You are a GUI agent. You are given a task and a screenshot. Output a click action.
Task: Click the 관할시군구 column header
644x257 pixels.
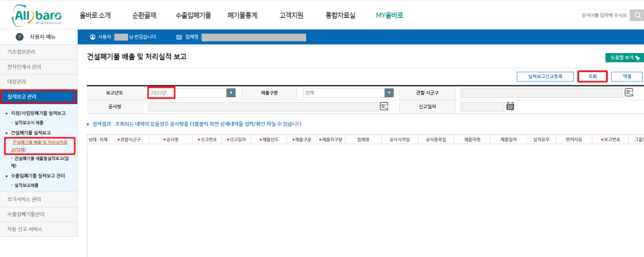[129, 140]
